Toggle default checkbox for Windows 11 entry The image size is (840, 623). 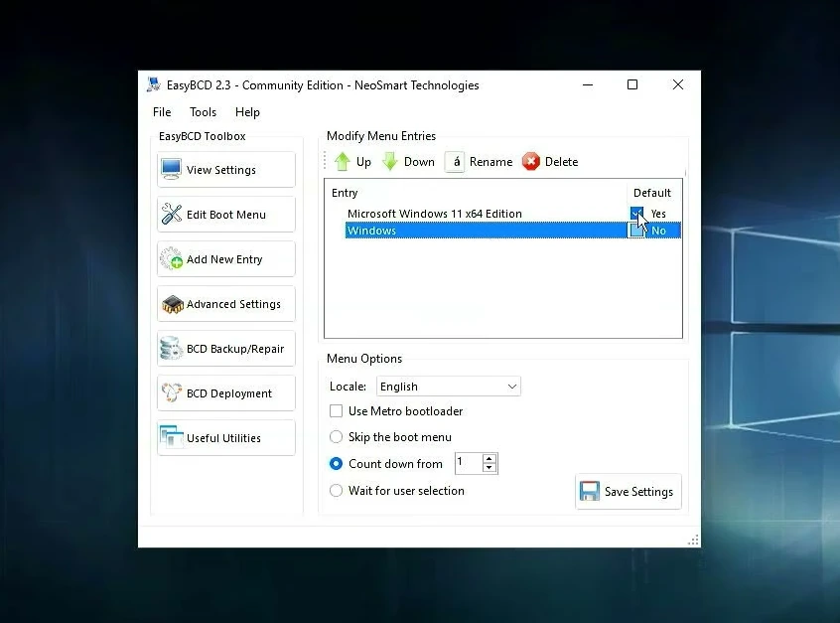point(636,214)
